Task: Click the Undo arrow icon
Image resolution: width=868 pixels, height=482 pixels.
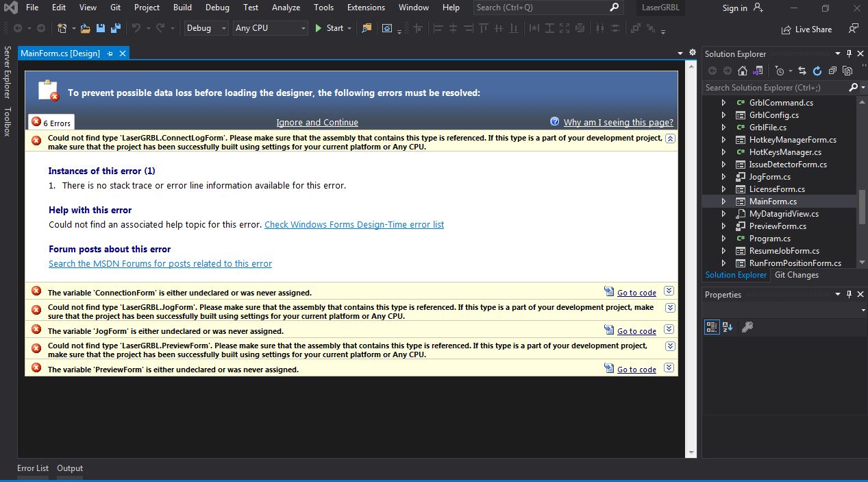Action: coord(136,28)
